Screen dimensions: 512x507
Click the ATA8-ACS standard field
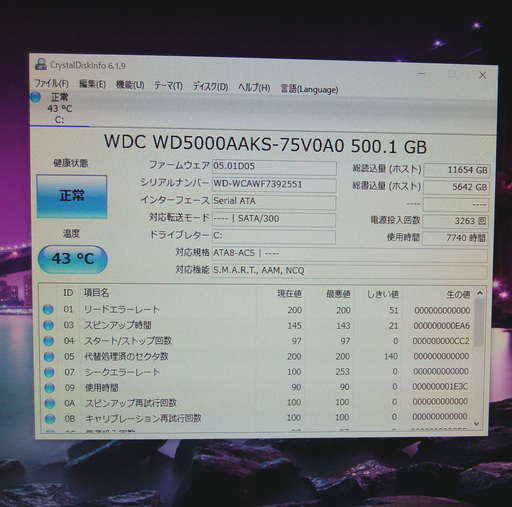click(x=350, y=254)
